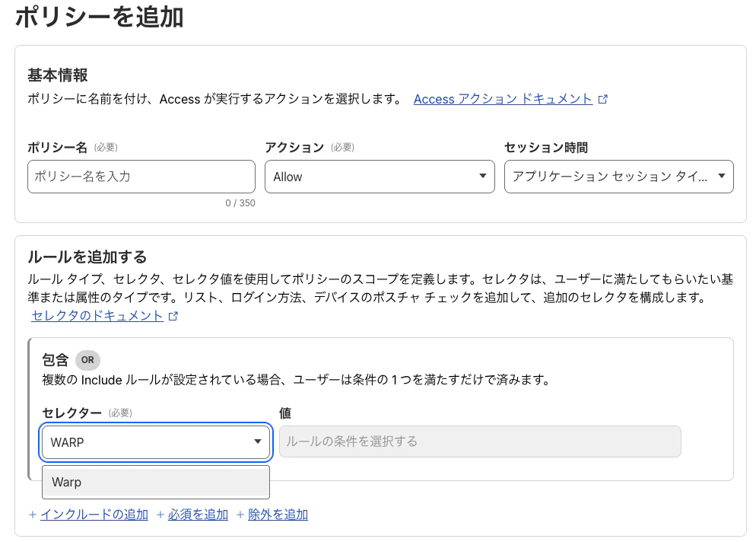Click the セッション時間 label

(546, 148)
